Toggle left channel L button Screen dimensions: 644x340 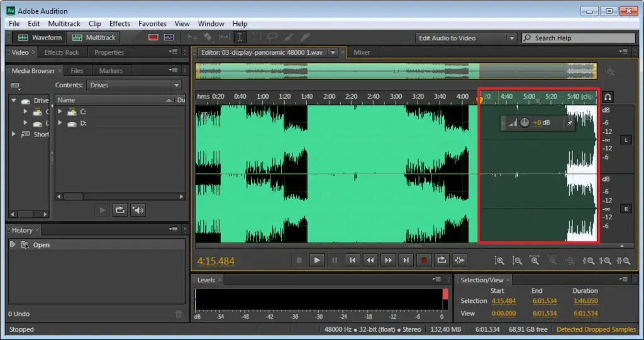[x=626, y=140]
